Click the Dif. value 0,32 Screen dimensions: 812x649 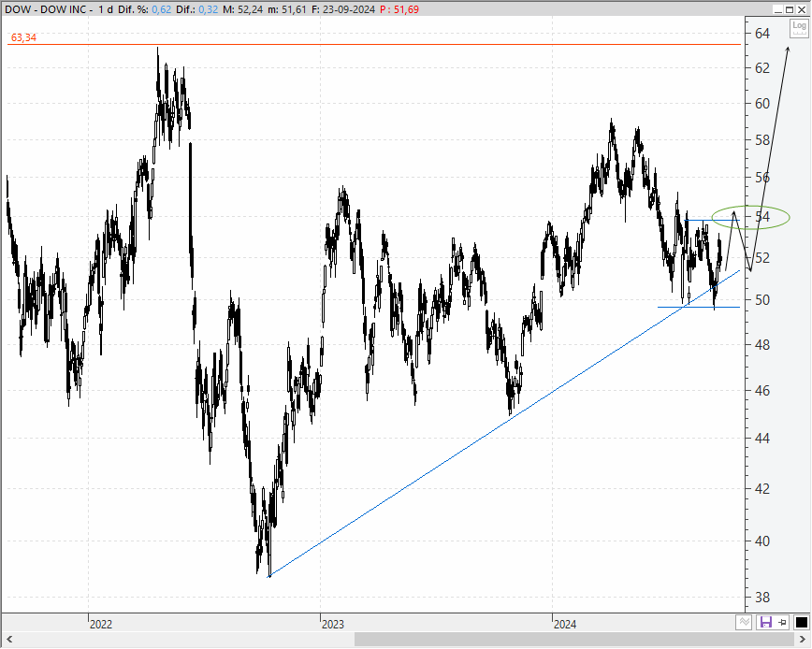click(x=208, y=9)
